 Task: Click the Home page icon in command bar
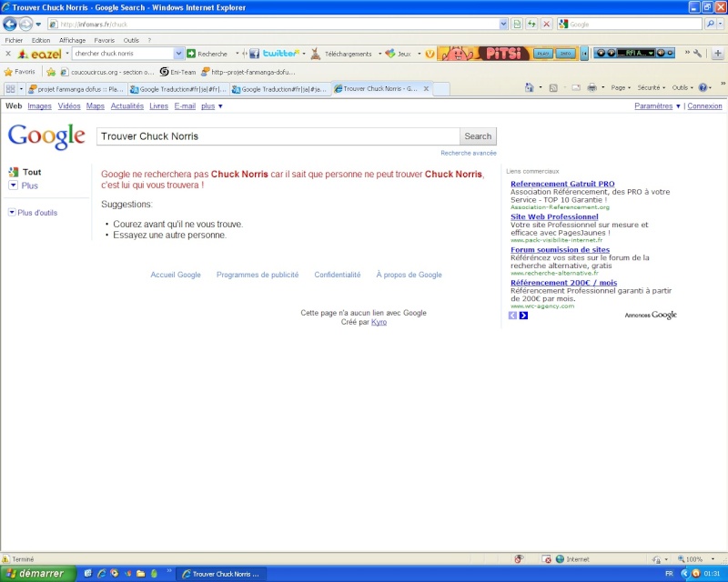530,87
